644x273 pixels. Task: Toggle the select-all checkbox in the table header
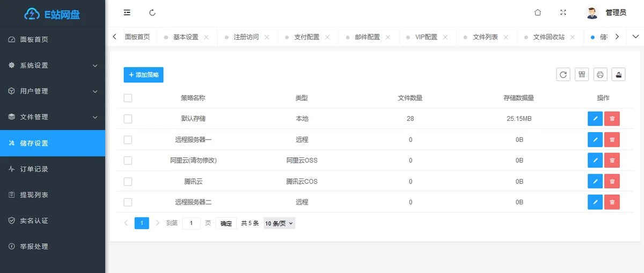click(x=128, y=98)
